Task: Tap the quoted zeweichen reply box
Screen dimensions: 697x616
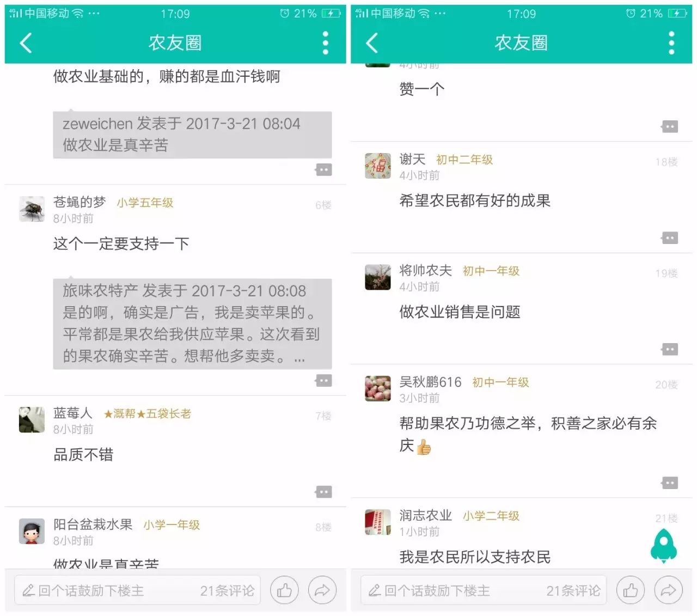Action: coord(192,135)
